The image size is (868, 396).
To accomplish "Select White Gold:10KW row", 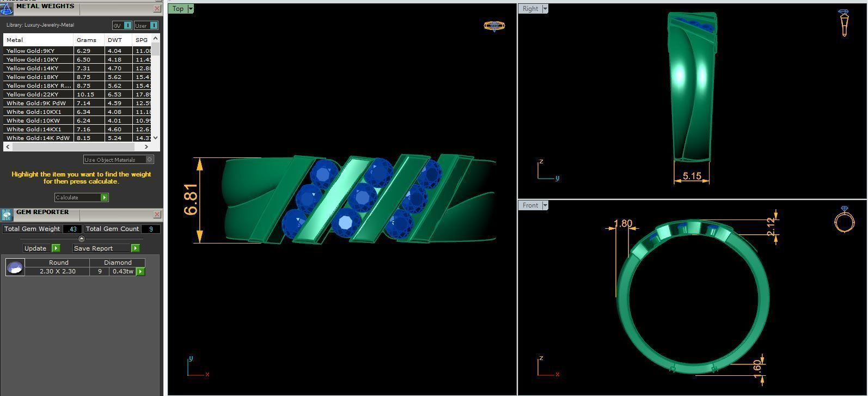I will coord(77,120).
